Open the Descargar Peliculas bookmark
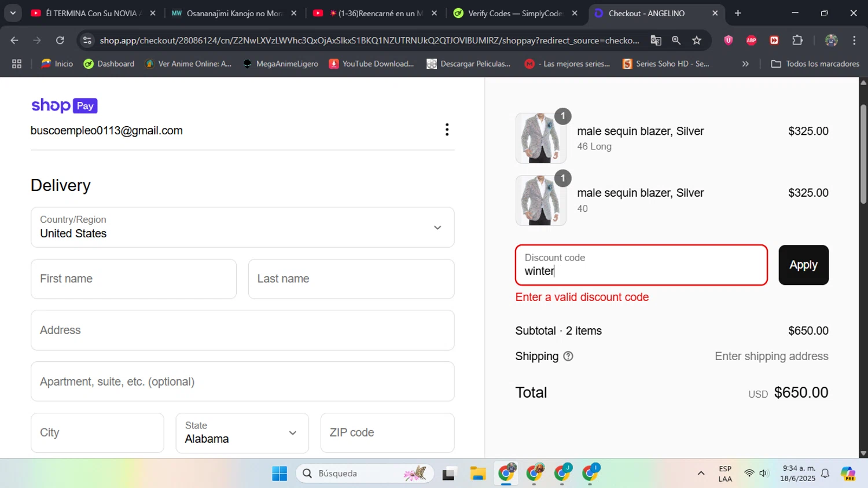 point(469,64)
